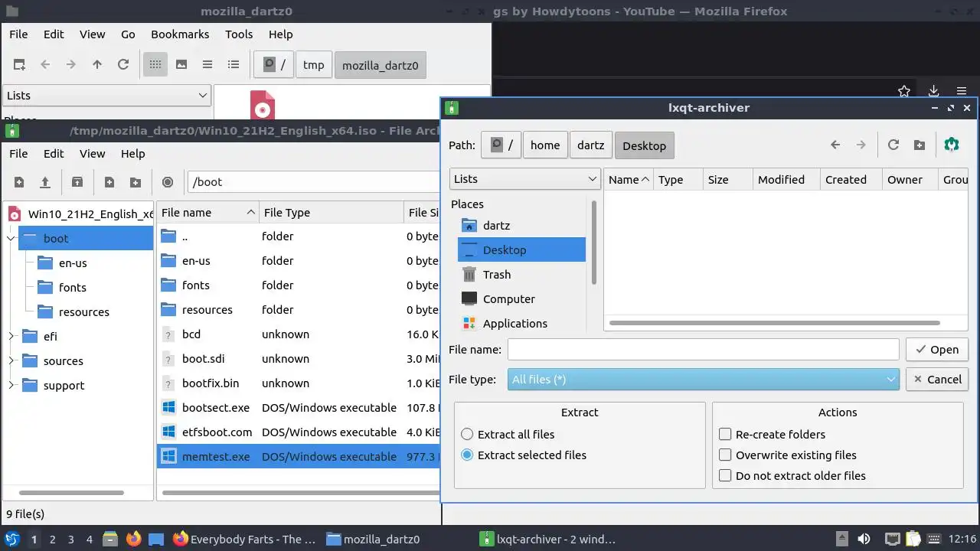Click green hidden-files icon in lxqt-archiver dialog
Screen dimensions: 980x551
[952, 145]
